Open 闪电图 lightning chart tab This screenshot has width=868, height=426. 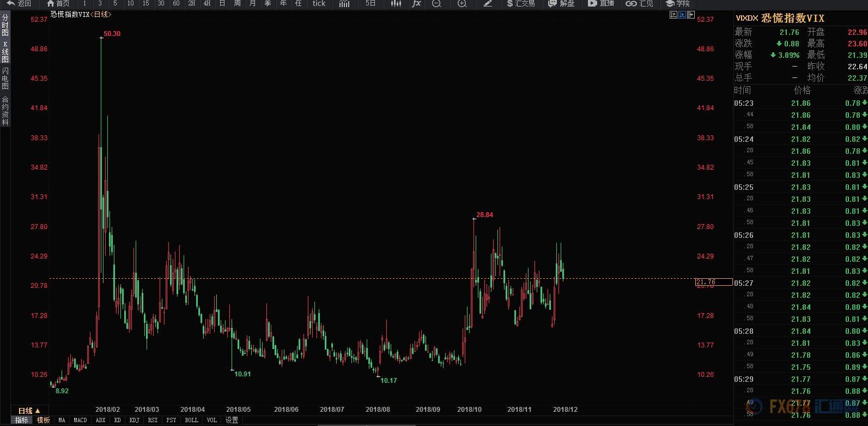point(5,79)
